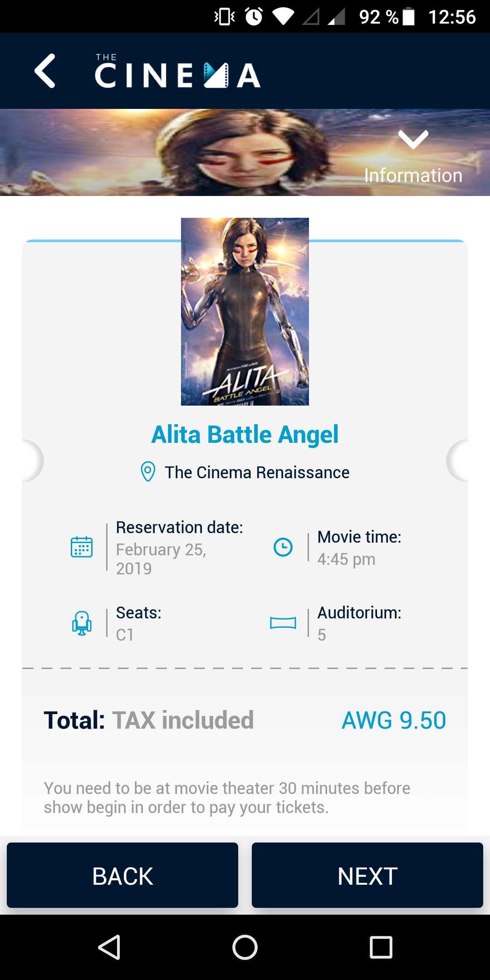Tap the location pin icon

148,472
